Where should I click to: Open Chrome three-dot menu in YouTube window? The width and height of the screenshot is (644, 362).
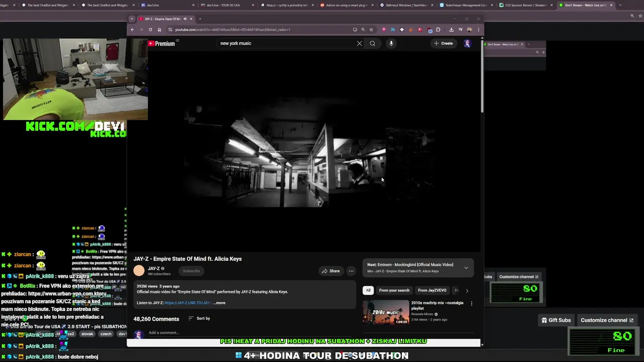coord(478,30)
